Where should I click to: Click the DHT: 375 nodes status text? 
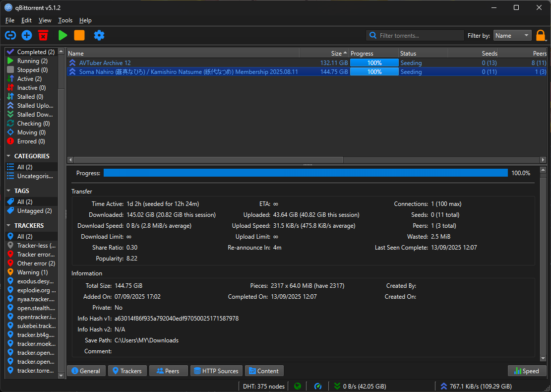click(x=263, y=387)
